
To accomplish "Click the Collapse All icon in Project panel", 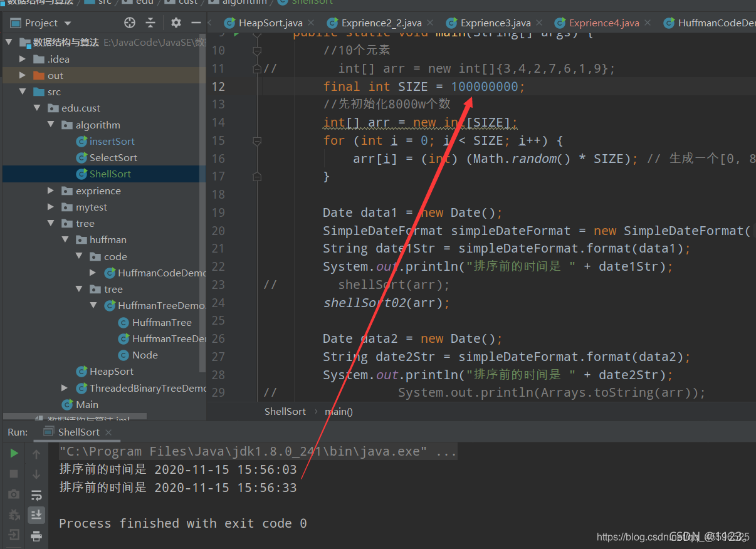I will tap(150, 23).
